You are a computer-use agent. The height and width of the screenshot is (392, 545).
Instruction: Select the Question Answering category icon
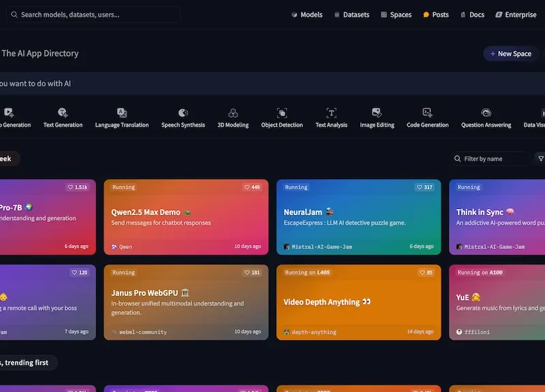[486, 112]
